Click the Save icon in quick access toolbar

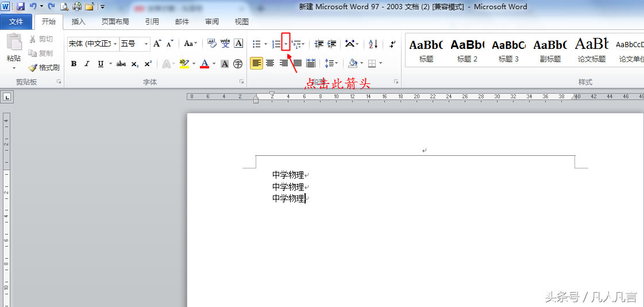21,7
